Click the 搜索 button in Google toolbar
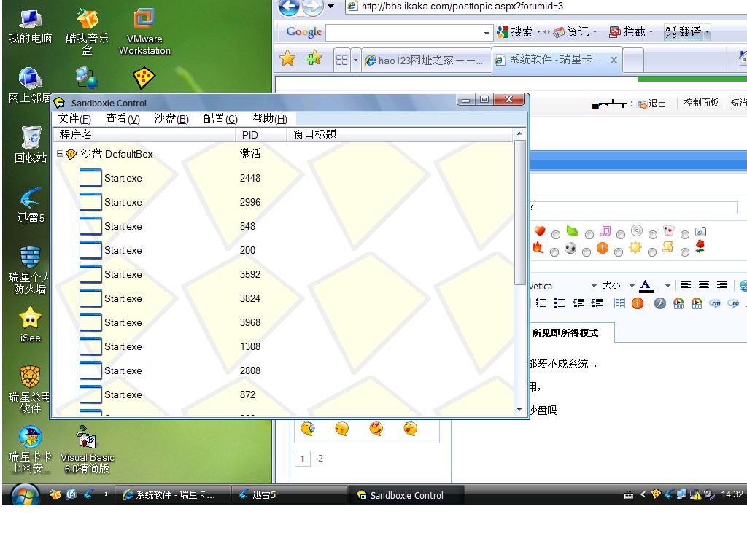The image size is (747, 560). pos(516,32)
